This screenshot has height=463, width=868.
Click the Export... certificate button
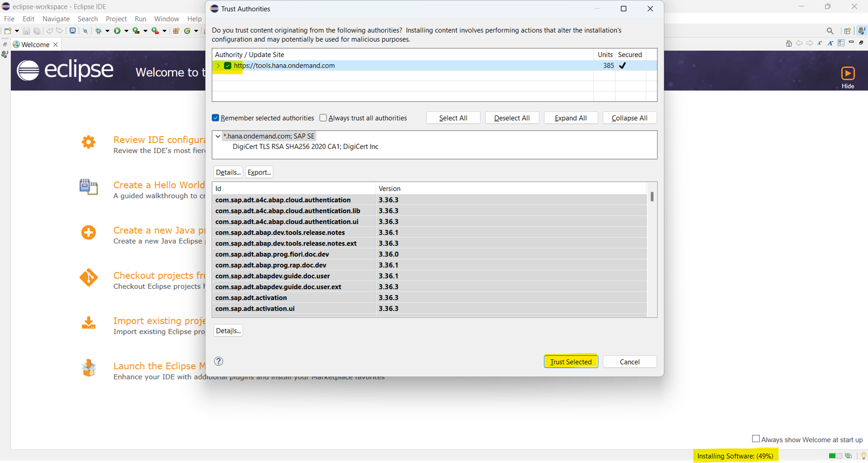click(259, 172)
